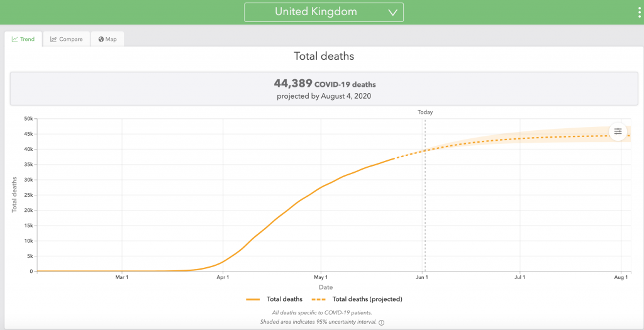This screenshot has width=644, height=330.
Task: Click the 50k y-axis label
Action: [x=29, y=119]
